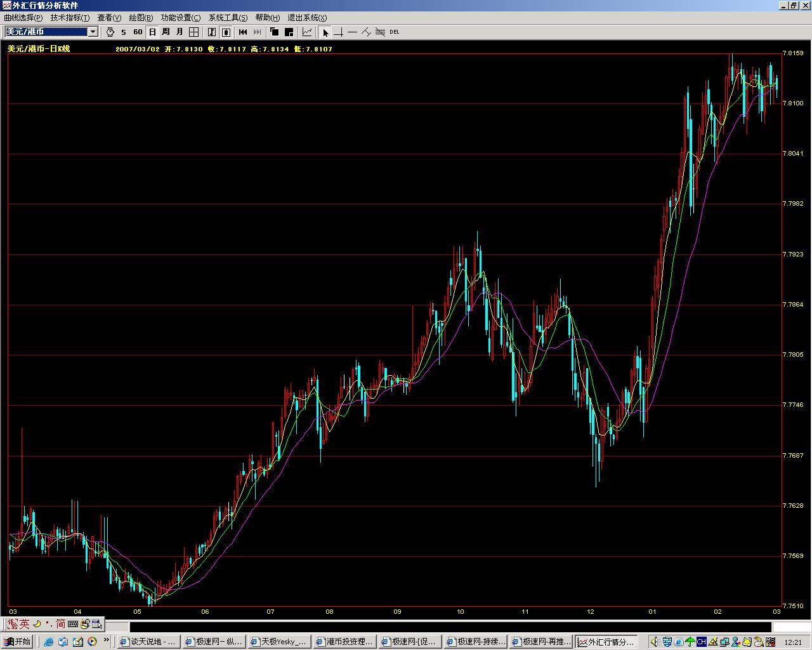Viewport: 812px width, 650px height.
Task: Open the 技术指标(T) menu
Action: pyautogui.click(x=70, y=18)
